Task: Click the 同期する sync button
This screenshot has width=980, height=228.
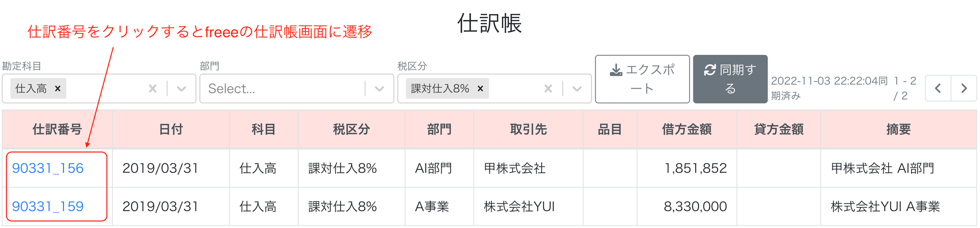Action: pyautogui.click(x=730, y=79)
